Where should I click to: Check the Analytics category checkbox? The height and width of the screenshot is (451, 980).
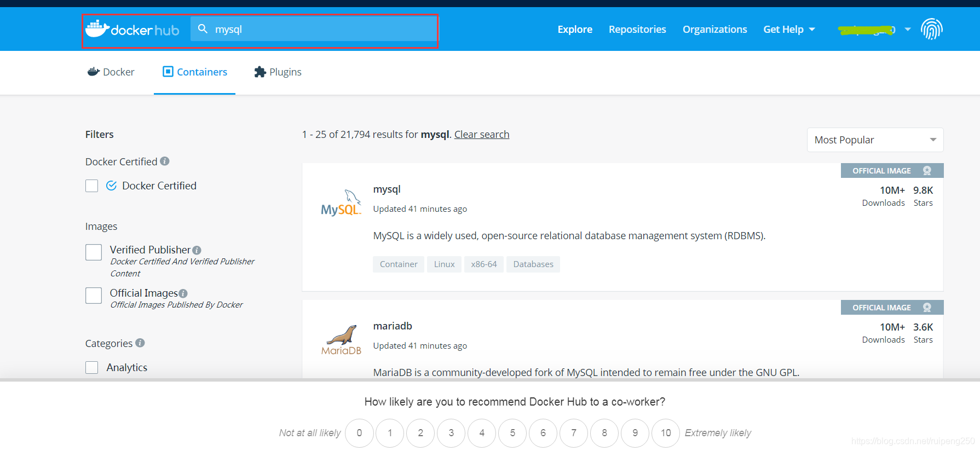(92, 367)
